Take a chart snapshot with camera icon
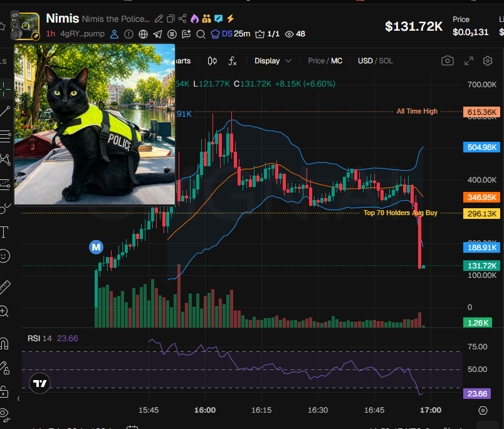The image size is (504, 429). pos(448,61)
